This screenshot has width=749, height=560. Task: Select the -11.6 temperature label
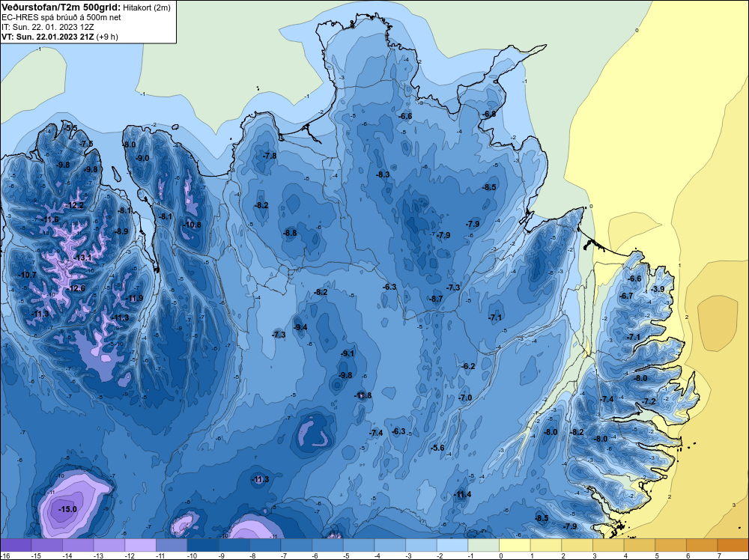[x=49, y=219]
